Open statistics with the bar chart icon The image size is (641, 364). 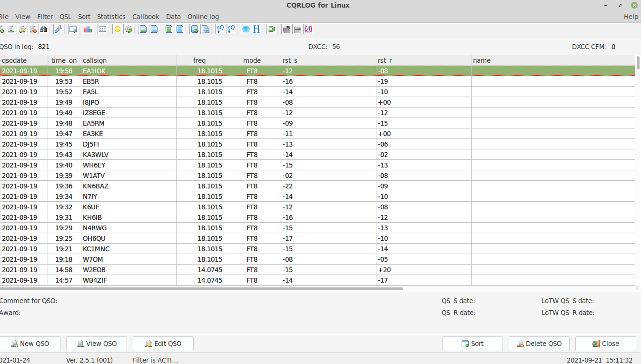click(88, 29)
